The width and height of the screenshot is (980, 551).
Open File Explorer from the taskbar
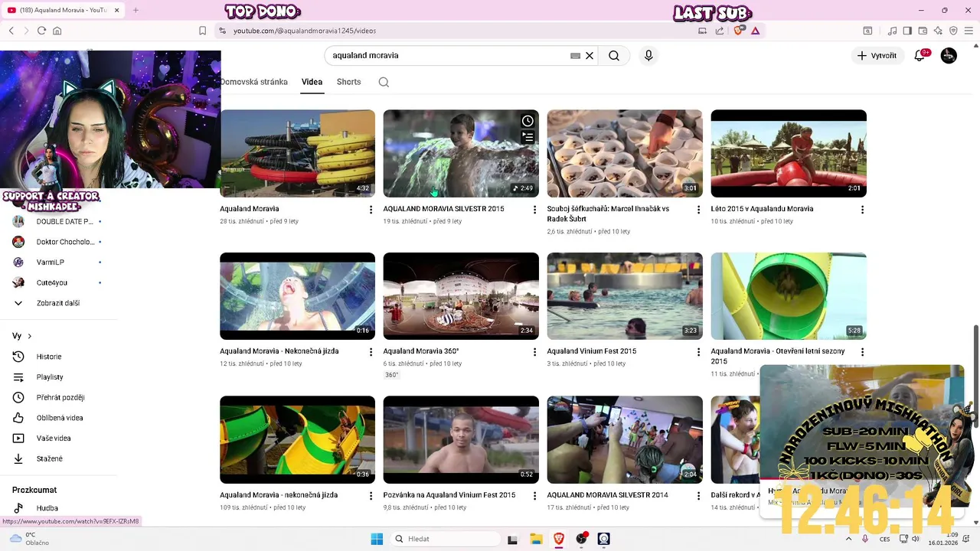[x=536, y=539]
